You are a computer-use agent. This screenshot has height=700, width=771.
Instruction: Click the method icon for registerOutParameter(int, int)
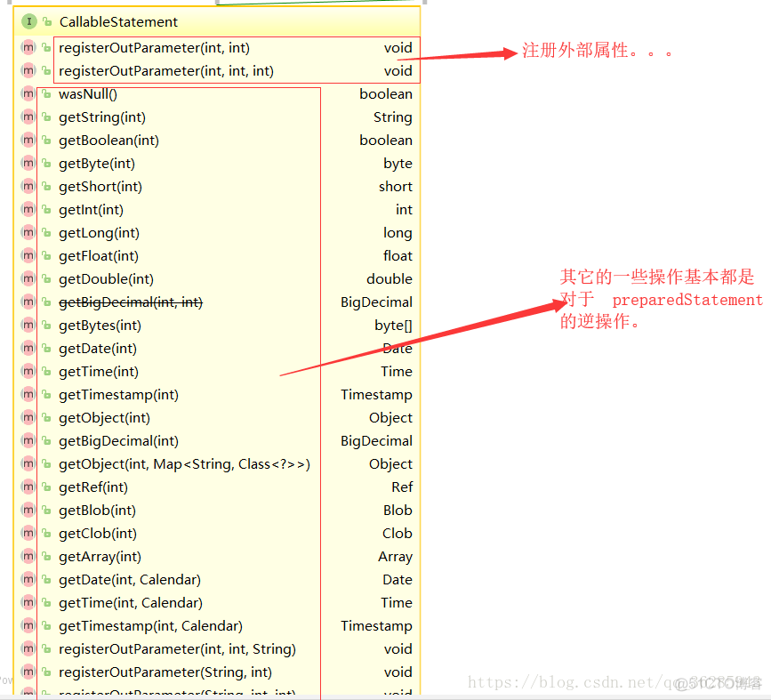point(28,48)
